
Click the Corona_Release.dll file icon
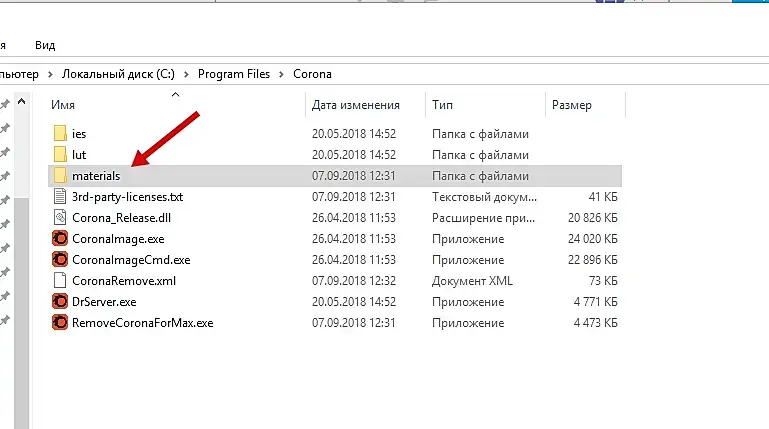point(60,218)
